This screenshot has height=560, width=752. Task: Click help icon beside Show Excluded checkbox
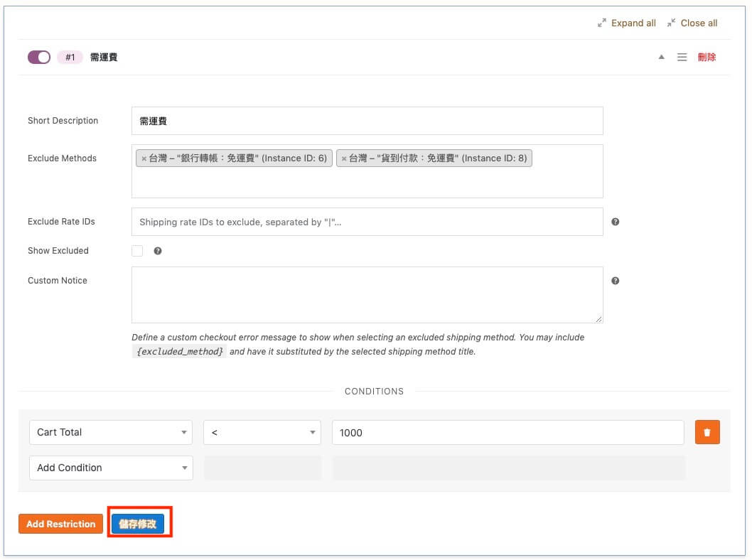pos(158,251)
